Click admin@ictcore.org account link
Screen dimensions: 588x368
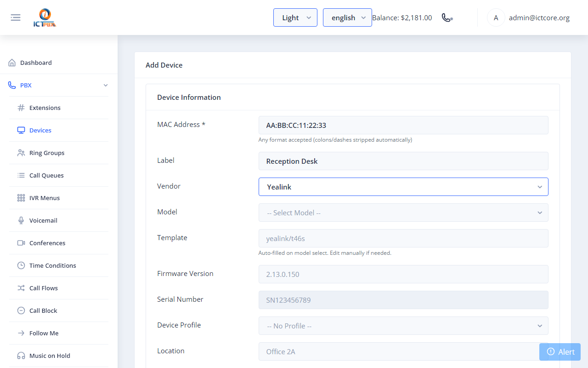point(539,18)
